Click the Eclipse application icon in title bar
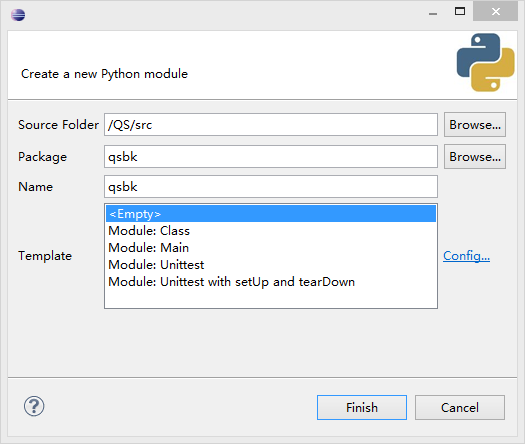 pyautogui.click(x=18, y=15)
